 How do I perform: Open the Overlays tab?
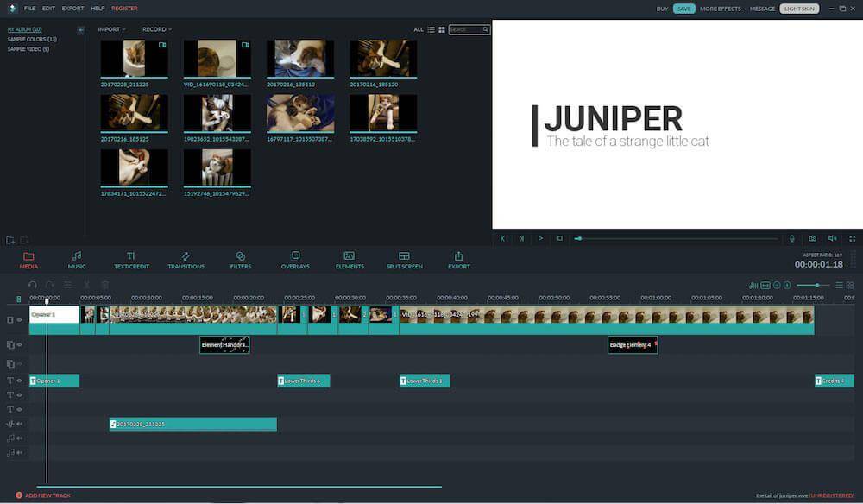pos(295,260)
